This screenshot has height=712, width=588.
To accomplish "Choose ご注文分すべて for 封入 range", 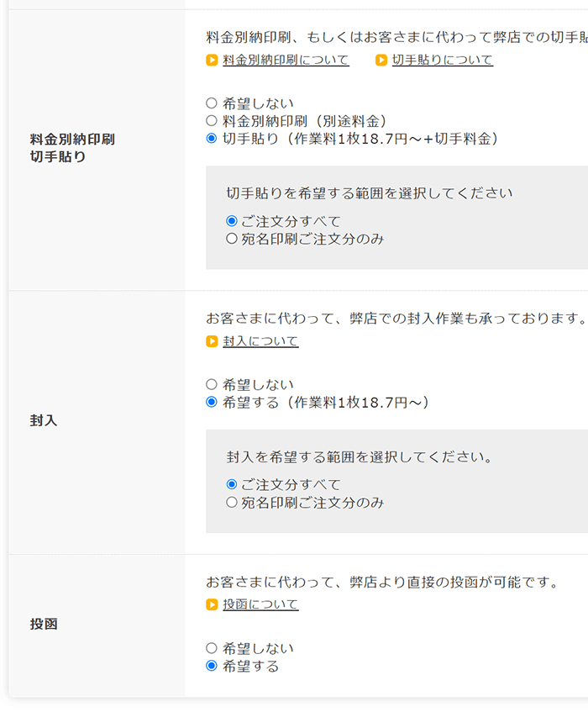I will coord(232,484).
